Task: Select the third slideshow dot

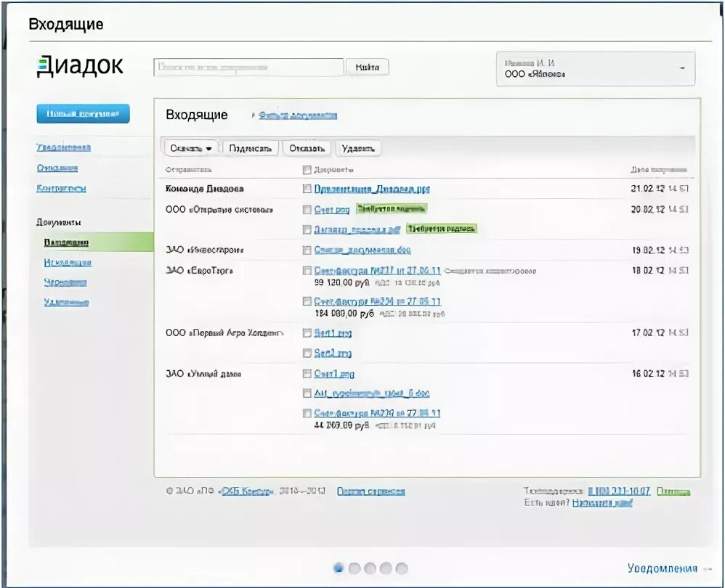Action: [370, 568]
